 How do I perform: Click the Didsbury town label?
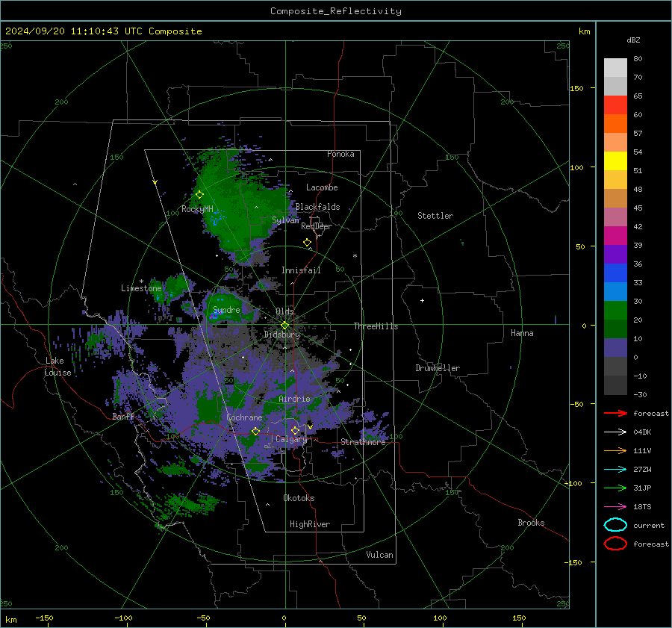(x=281, y=335)
